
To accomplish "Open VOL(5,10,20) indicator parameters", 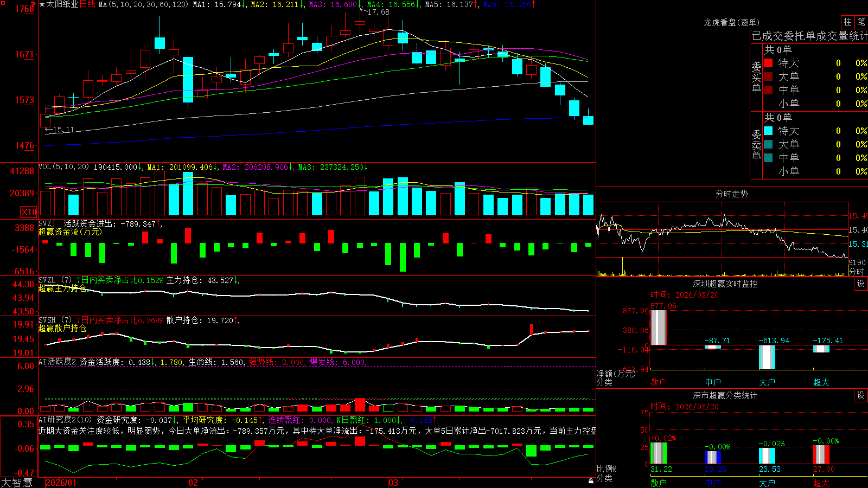I will [63, 167].
